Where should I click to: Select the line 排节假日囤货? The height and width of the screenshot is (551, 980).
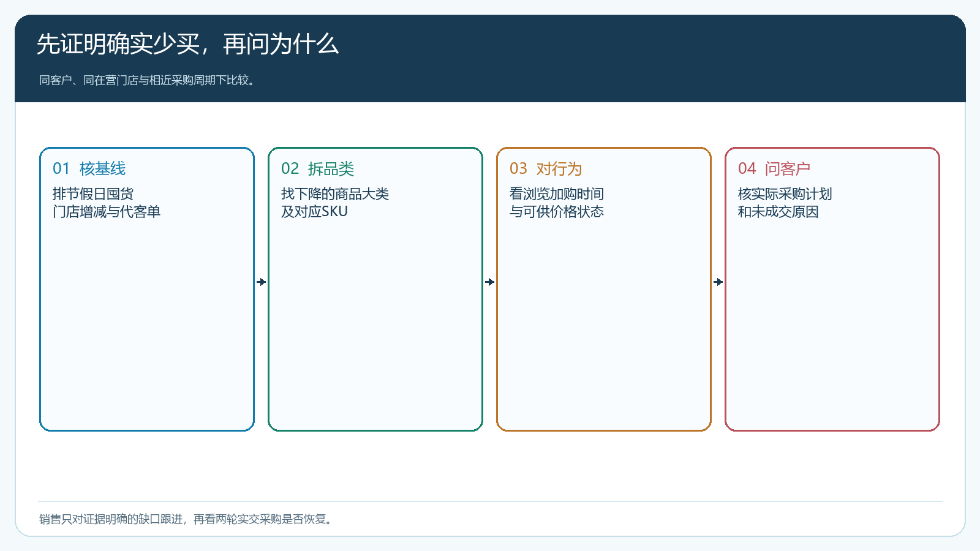click(93, 194)
